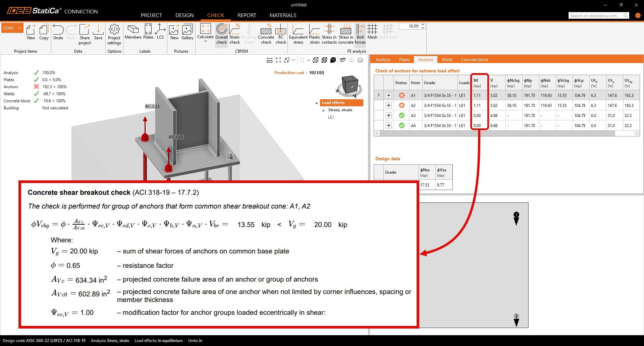Open the Gallery picture tool
This screenshot has width=644, height=346.
coord(187,34)
